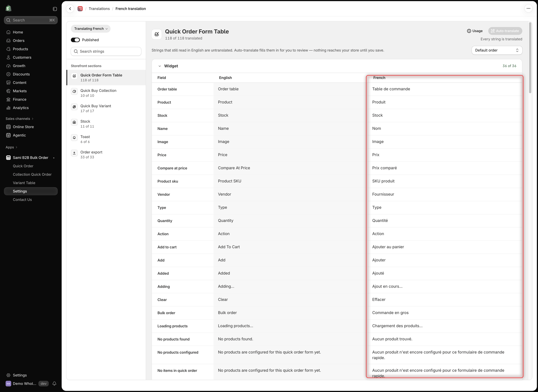Edit the French translation 'Commande en gros'

444,313
